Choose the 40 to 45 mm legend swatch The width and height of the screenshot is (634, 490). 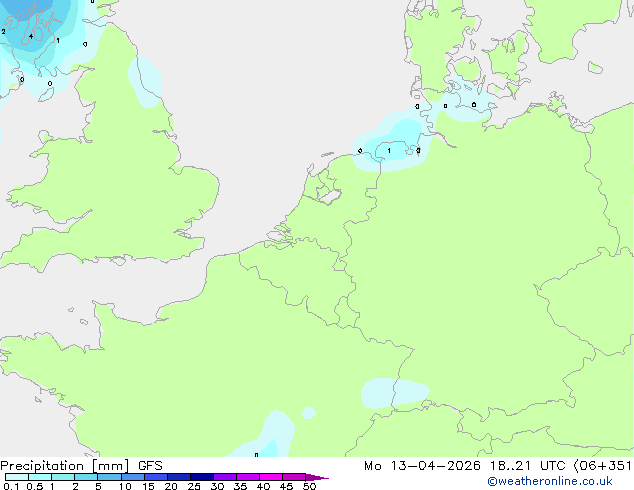(271, 477)
